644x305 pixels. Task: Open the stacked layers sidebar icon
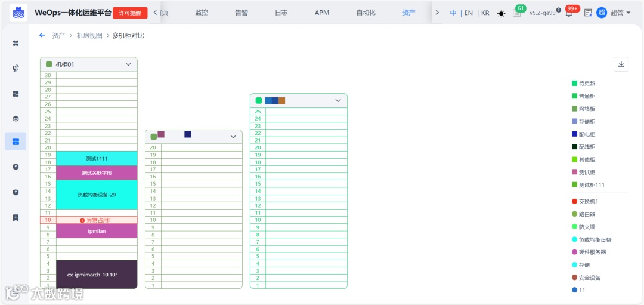coord(16,119)
